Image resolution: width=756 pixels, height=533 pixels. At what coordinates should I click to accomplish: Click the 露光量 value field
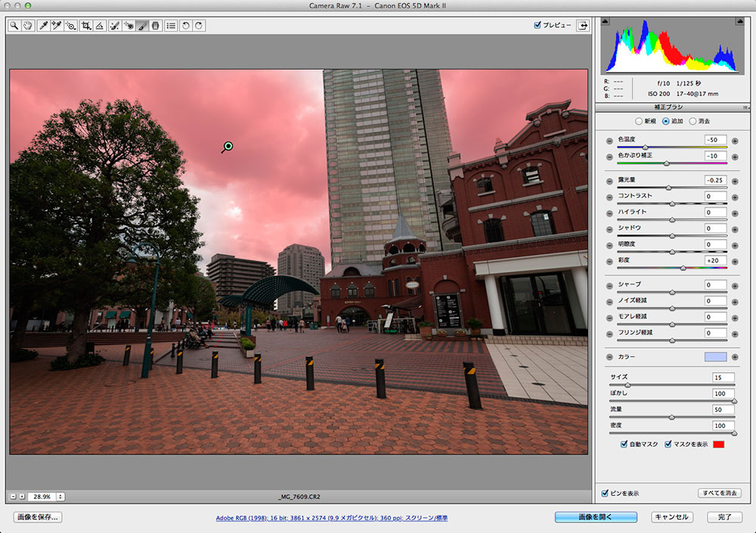coord(715,181)
